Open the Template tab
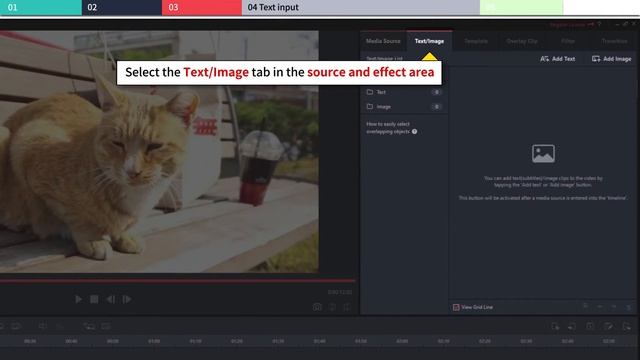640x360 pixels. point(476,41)
